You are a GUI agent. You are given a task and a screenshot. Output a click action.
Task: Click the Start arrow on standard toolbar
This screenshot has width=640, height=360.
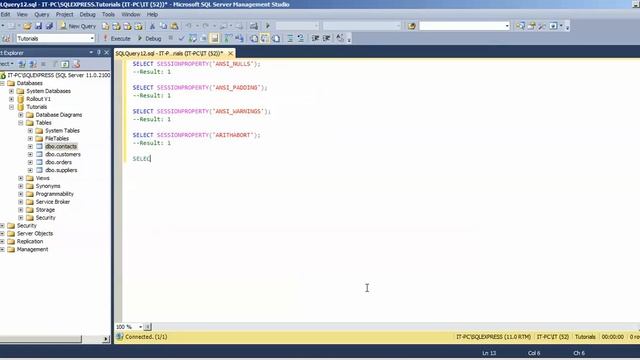coord(268,26)
